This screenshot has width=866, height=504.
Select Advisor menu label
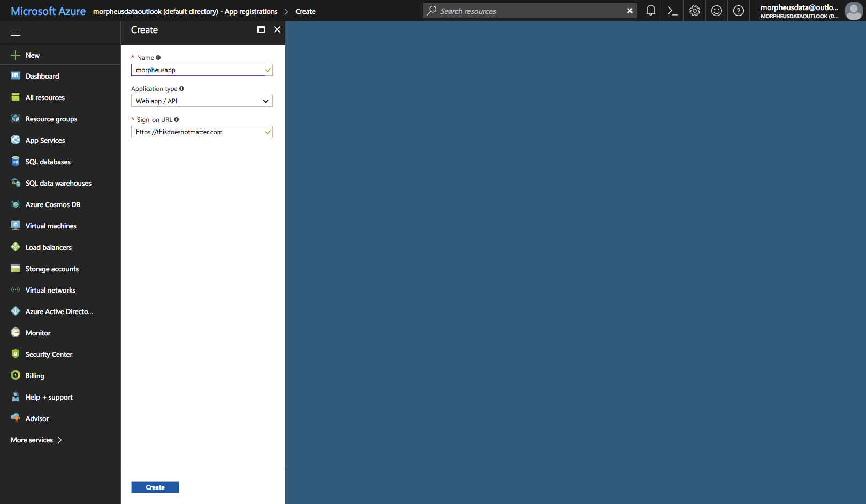point(37,418)
